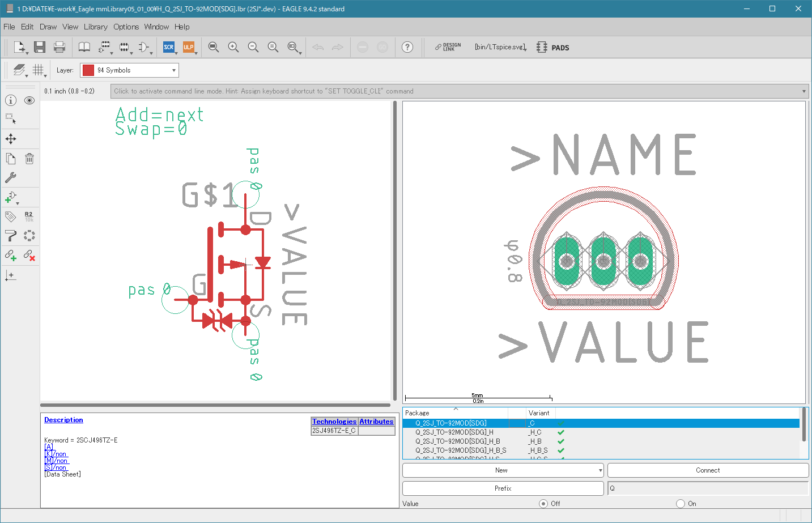Expand the New button dropdown arrow
This screenshot has height=523, width=812.
[600, 470]
